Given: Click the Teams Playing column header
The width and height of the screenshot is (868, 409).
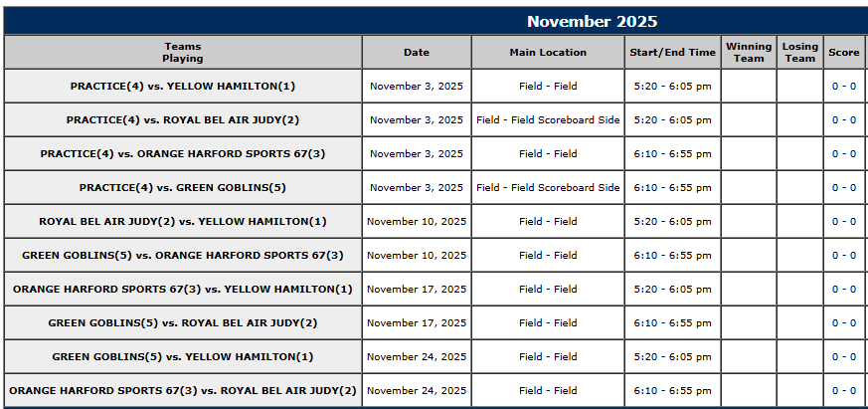Looking at the screenshot, I should coord(183,52).
